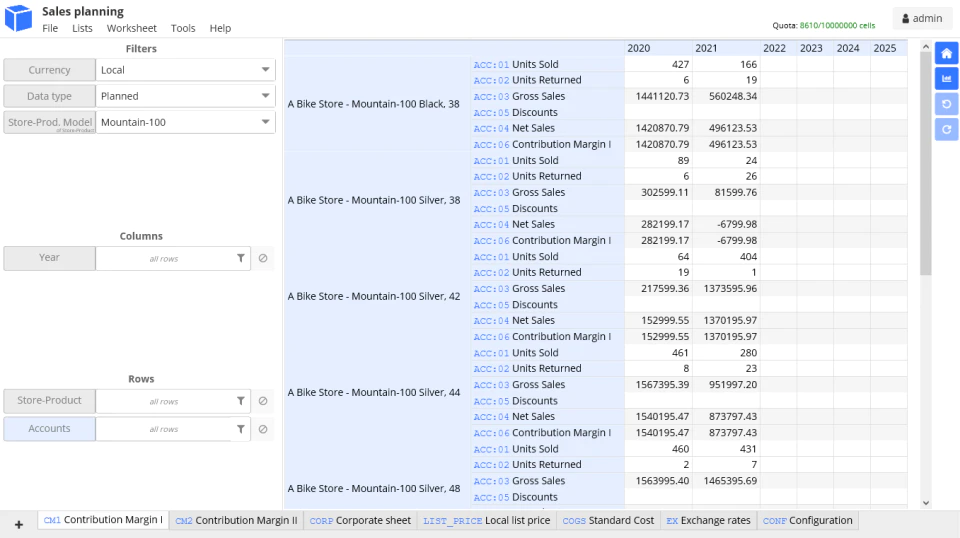Click cell value 1567395.39

coord(658,384)
